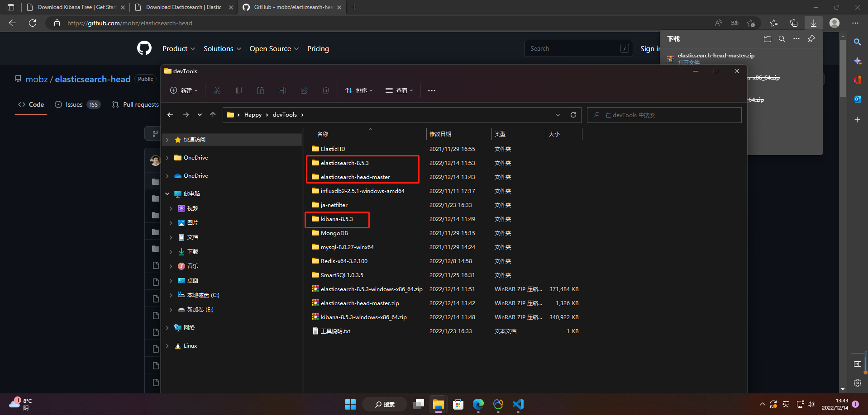This screenshot has width=868, height=415.
Task: Collapse This PC (此电脑) tree node
Action: tap(167, 194)
